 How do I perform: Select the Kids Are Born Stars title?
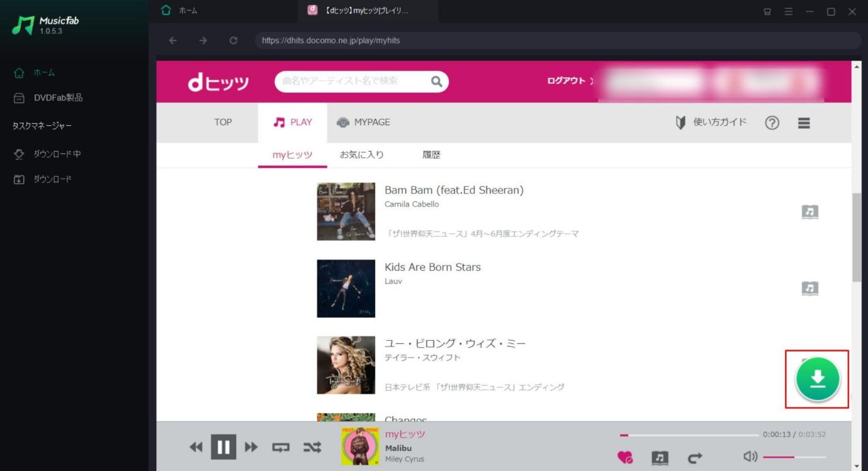(x=432, y=267)
